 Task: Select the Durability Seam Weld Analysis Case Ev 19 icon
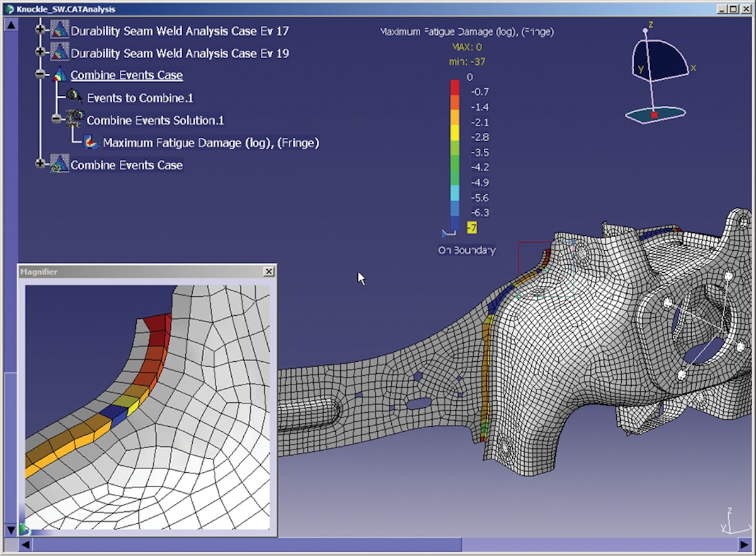tap(60, 53)
